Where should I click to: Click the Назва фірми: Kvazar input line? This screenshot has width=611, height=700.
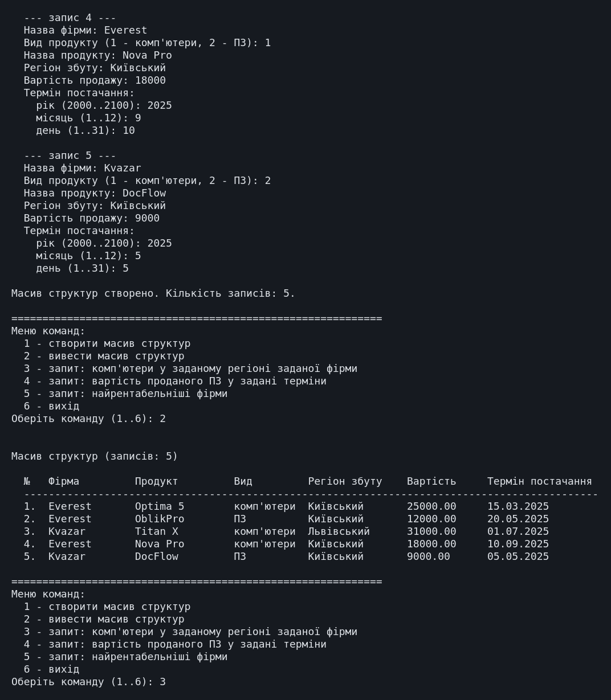click(83, 168)
